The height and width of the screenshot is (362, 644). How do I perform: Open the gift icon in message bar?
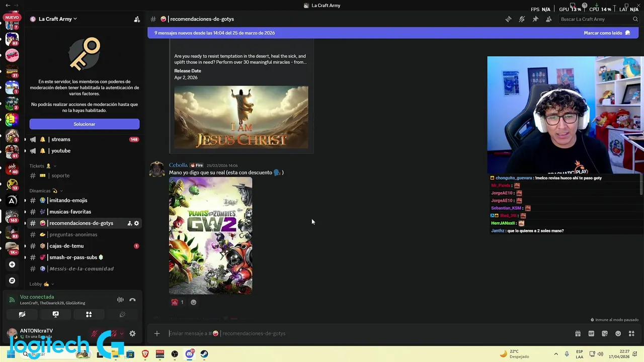click(578, 333)
